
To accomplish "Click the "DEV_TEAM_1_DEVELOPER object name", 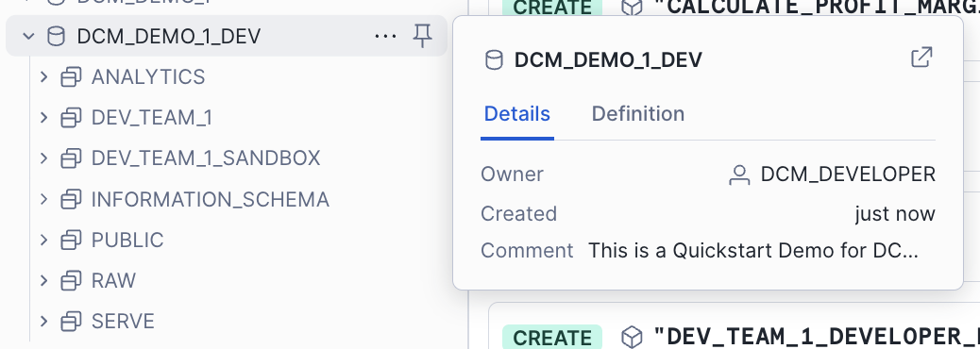I will (817, 336).
